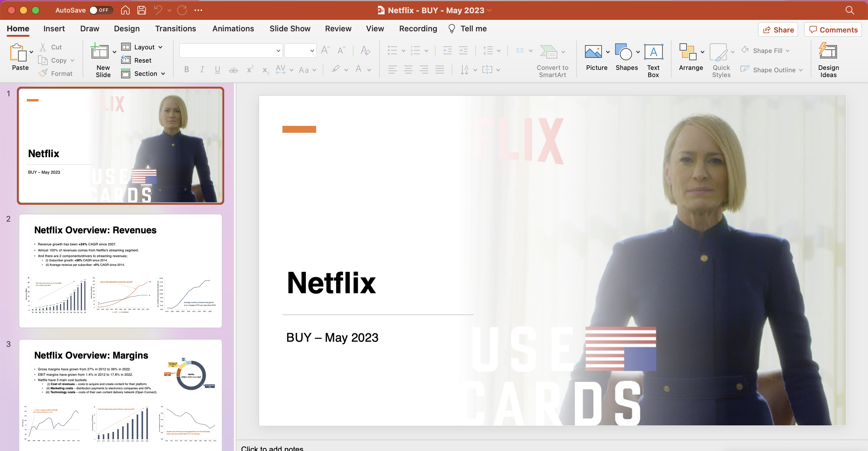
Task: Click Increase Font Size icon
Action: [x=325, y=51]
